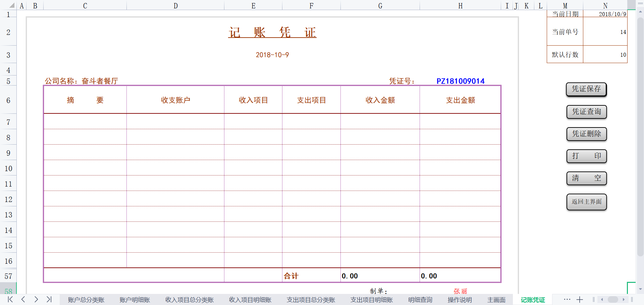
Task: Open the 明细查询 sheet tab
Action: pos(420,300)
